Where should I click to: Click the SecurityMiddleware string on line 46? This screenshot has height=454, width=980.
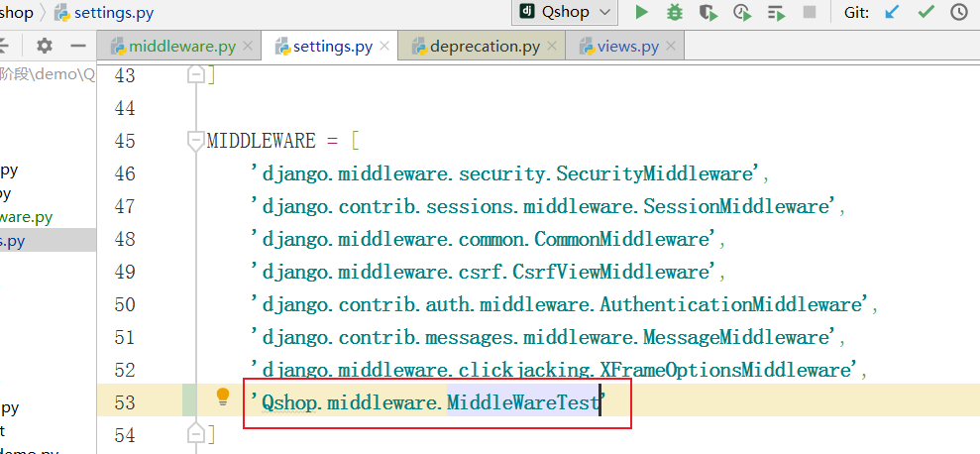tap(505, 173)
